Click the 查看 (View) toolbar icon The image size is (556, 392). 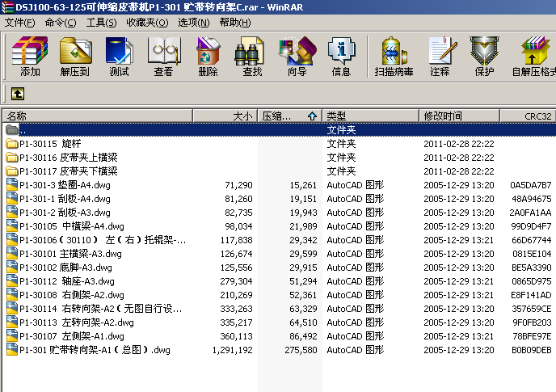(163, 57)
